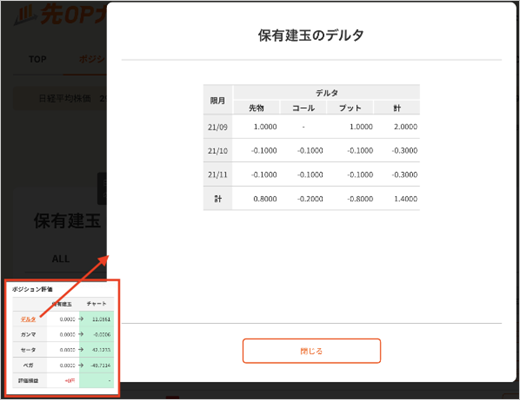Click the 先物 column header

pos(256,108)
